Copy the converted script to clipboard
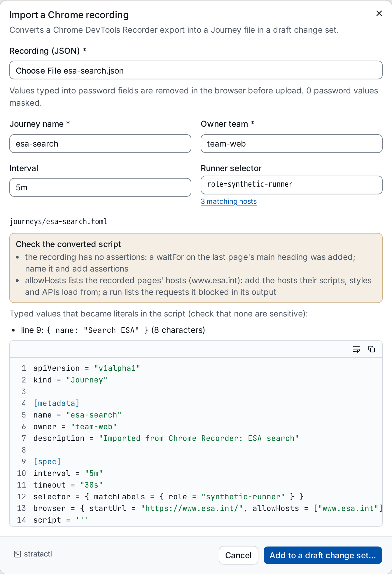This screenshot has height=574, width=392. pos(371,349)
